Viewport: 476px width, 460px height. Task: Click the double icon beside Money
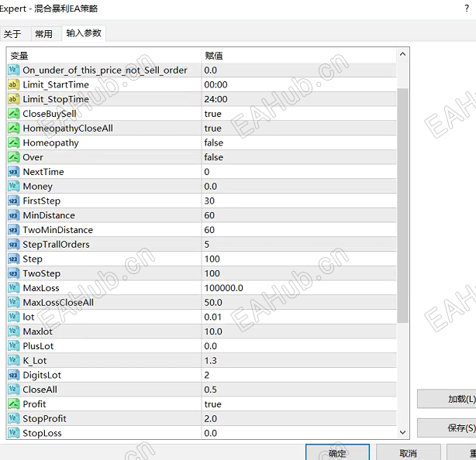click(13, 186)
